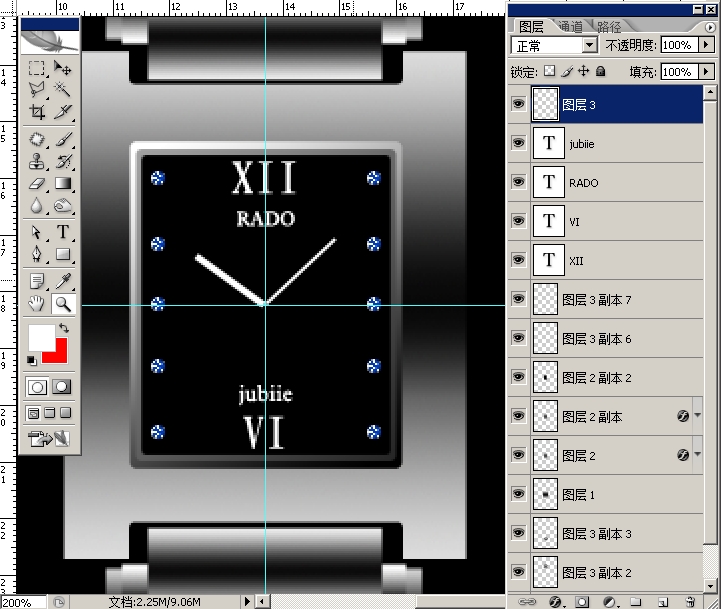Viewport: 721px width, 609px height.
Task: Select the Crop tool
Action: [37, 111]
